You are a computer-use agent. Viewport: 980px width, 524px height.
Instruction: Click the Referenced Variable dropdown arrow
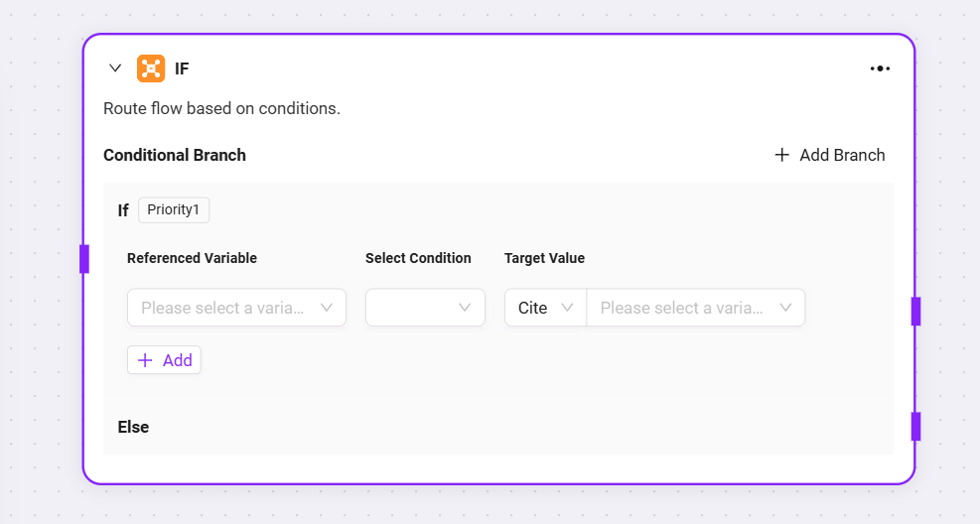pos(327,308)
